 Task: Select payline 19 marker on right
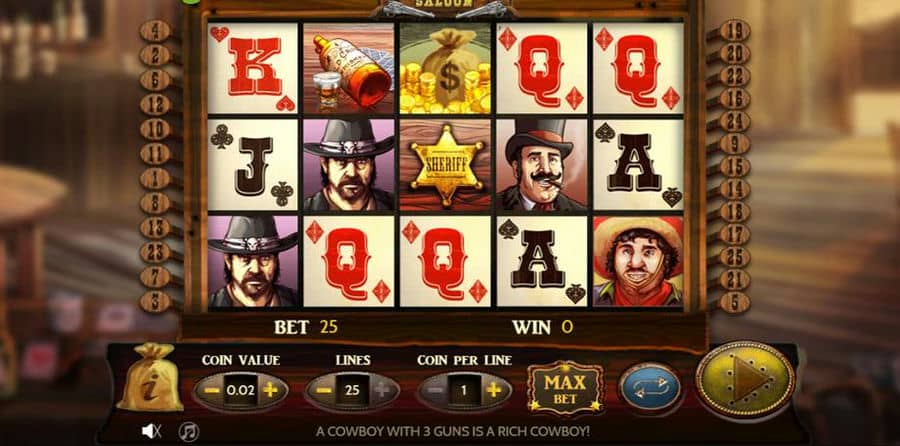[x=735, y=30]
